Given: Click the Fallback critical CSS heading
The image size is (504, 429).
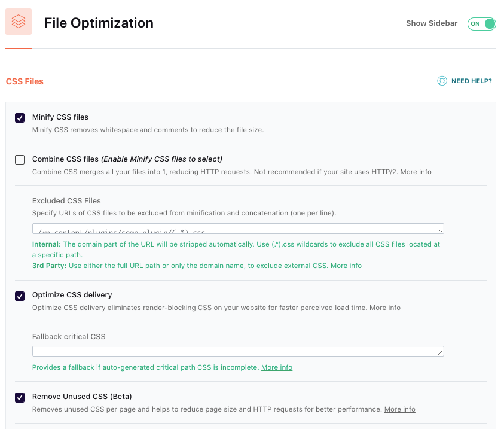Looking at the screenshot, I should click(x=69, y=336).
